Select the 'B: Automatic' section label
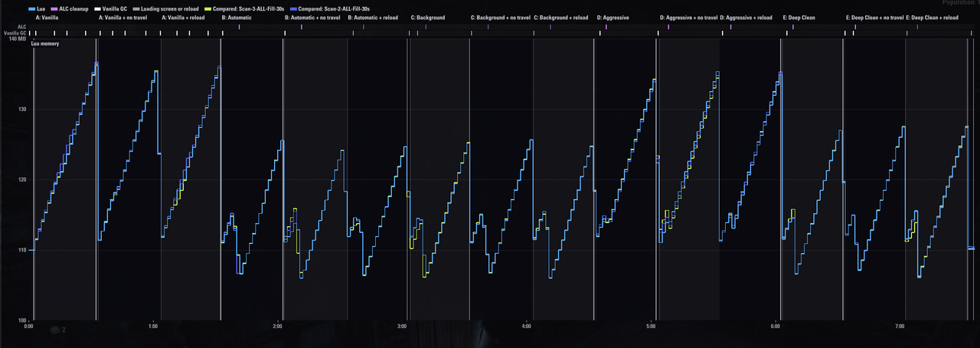The height and width of the screenshot is (348, 980). tap(237, 17)
